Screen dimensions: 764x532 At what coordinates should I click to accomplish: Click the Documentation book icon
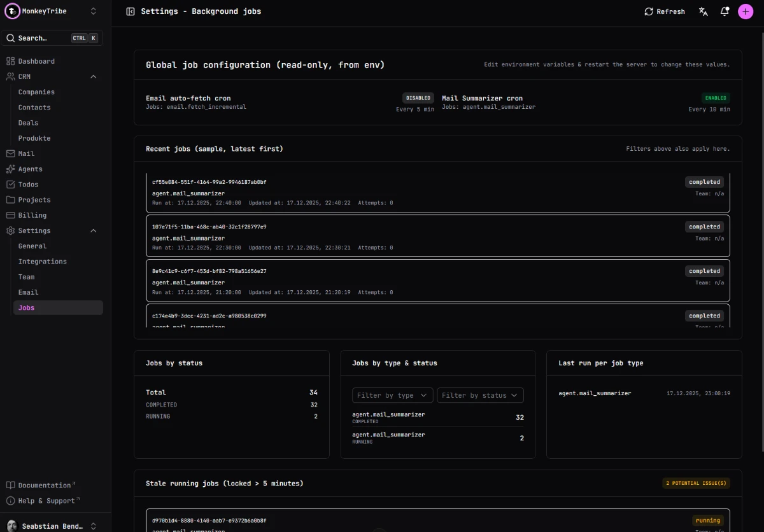(10, 485)
